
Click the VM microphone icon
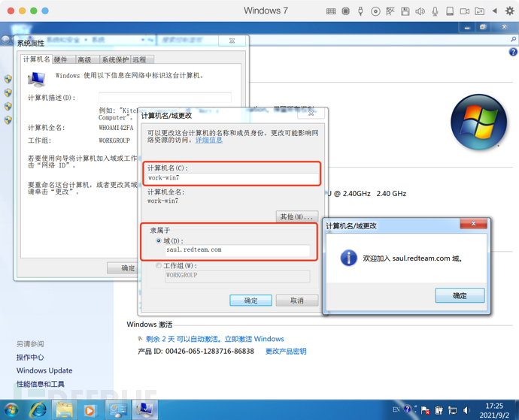(435, 11)
